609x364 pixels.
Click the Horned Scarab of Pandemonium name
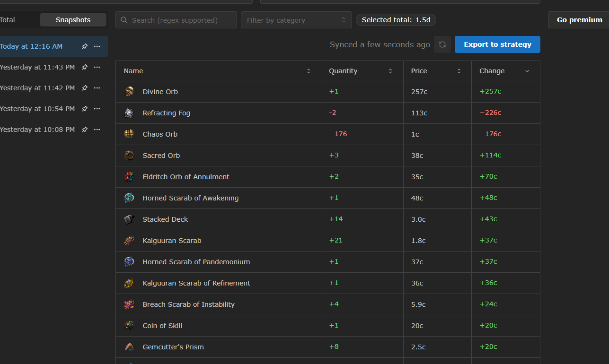click(x=196, y=262)
